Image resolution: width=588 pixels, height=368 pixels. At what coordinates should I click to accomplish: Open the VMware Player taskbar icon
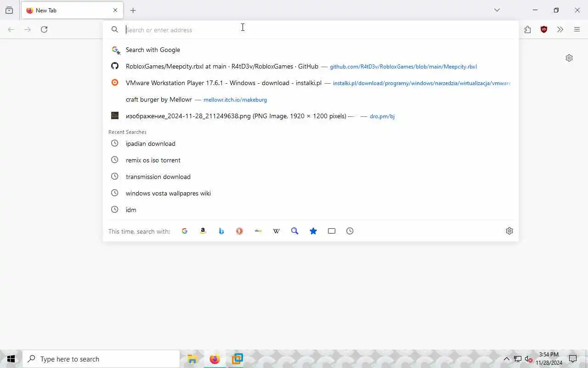click(x=237, y=359)
